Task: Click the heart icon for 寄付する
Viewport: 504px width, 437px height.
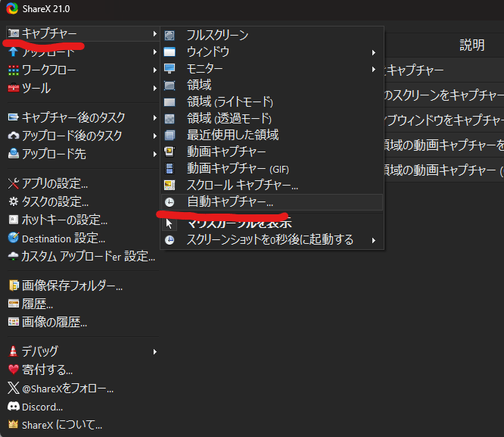Action: click(13, 370)
